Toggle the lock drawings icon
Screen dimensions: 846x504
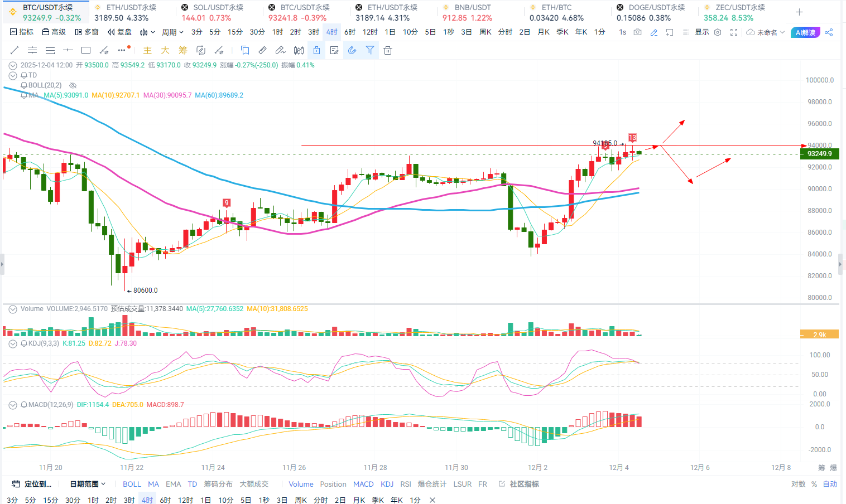click(316, 50)
